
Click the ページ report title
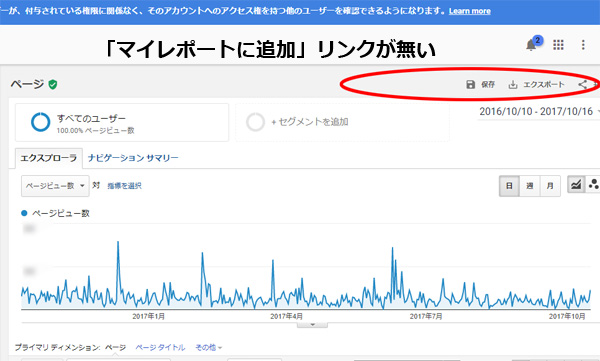[27, 84]
